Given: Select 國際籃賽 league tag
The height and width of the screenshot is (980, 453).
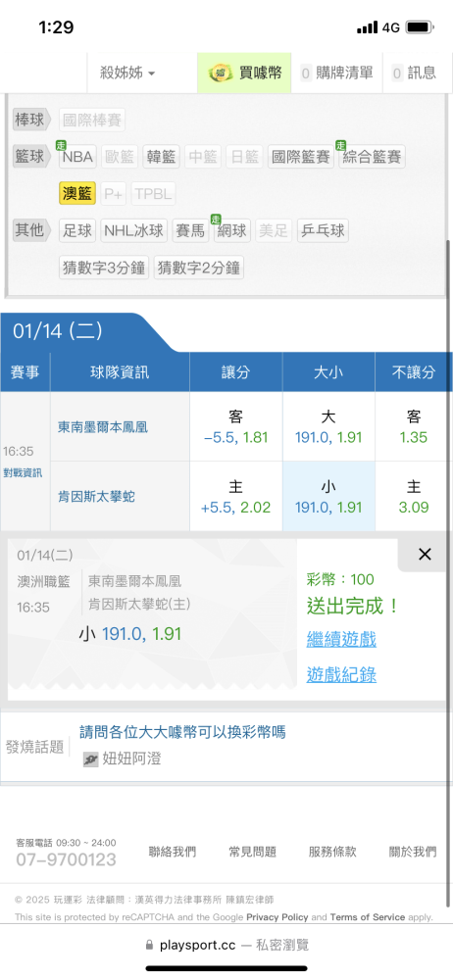Looking at the screenshot, I should pos(301,157).
